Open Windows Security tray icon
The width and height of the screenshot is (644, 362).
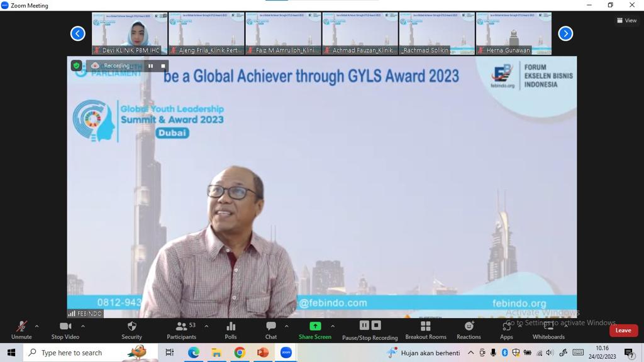click(516, 353)
